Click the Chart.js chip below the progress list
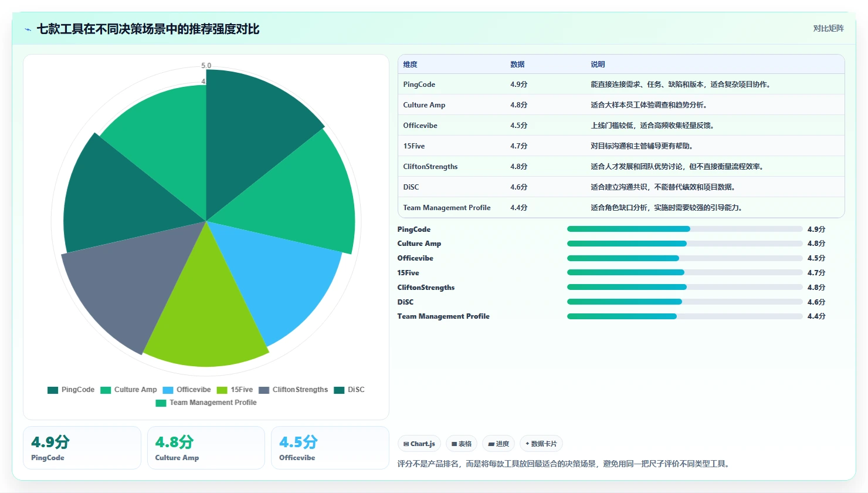868x493 pixels. point(419,444)
